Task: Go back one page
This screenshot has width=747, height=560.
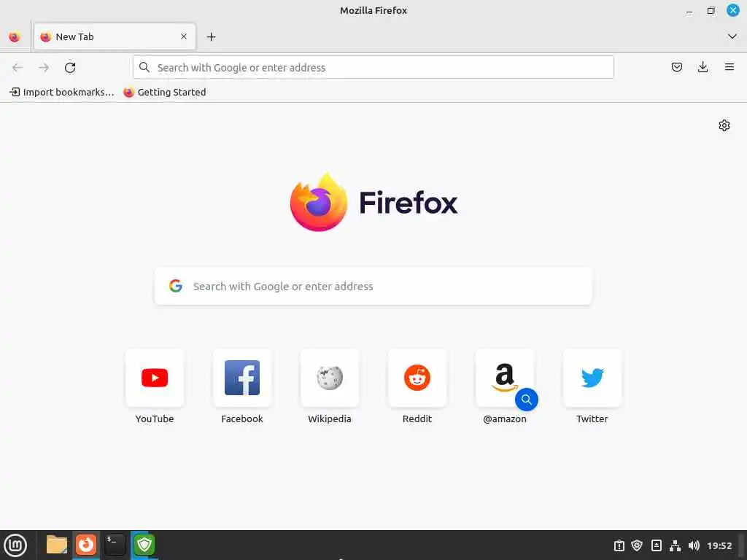Action: pyautogui.click(x=18, y=68)
